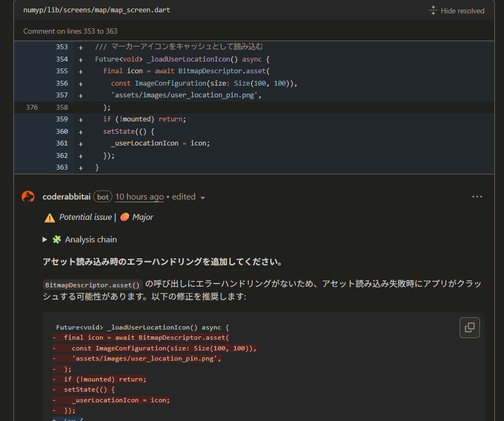This screenshot has height=421, width=504.
Task: Open the 10 hours ago timestamp link
Action: tap(139, 197)
